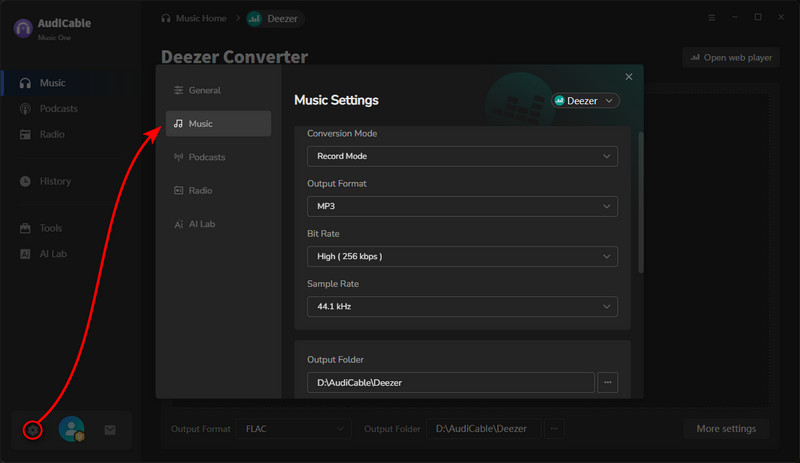Close the Music Settings dialog
800x463 pixels.
click(629, 77)
